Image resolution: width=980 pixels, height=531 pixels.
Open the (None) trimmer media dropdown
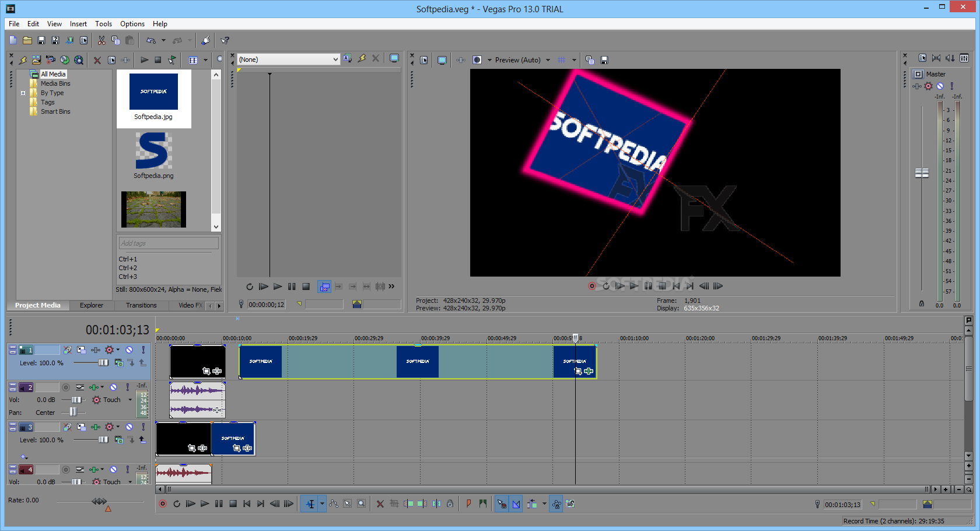click(x=335, y=60)
